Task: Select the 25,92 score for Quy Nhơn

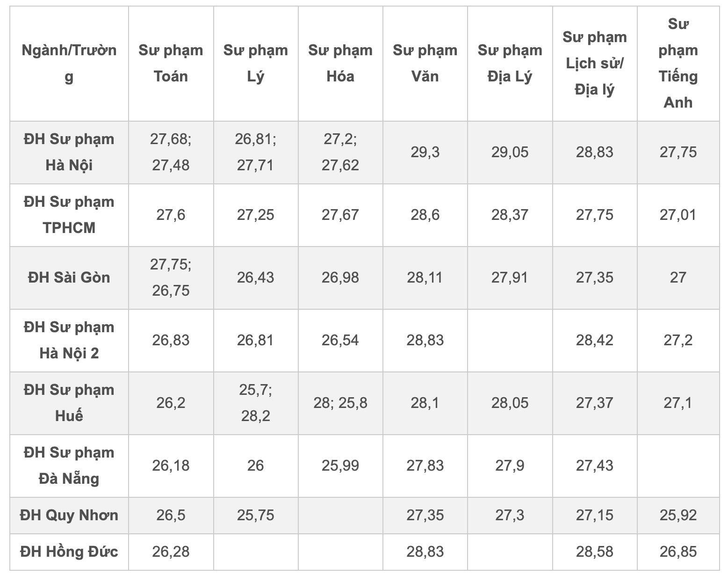Action: (x=678, y=515)
